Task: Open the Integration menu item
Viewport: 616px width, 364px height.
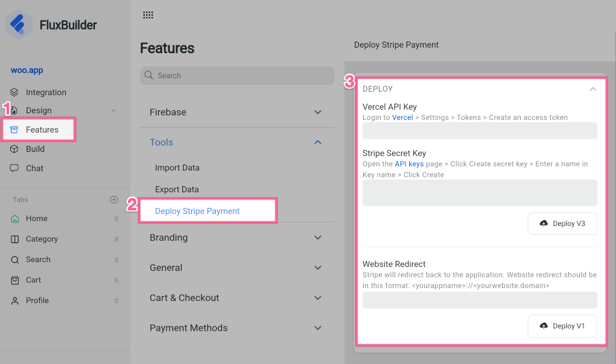Action: [x=46, y=92]
